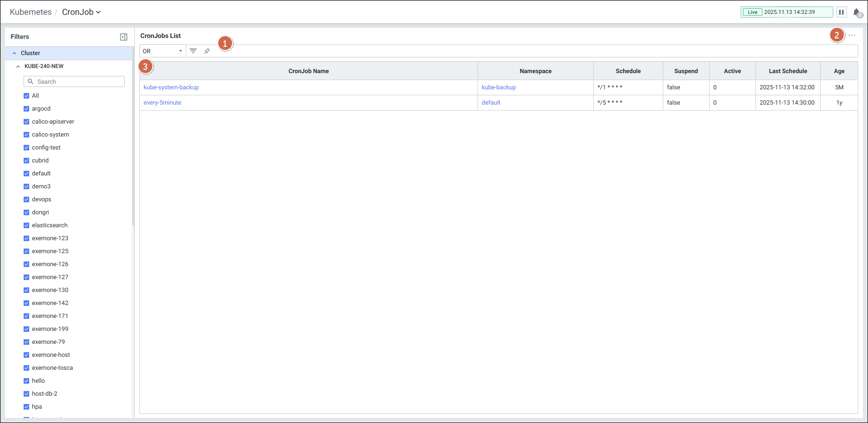Open the CronJobs List more options menu
Image resolution: width=868 pixels, height=423 pixels.
(851, 36)
